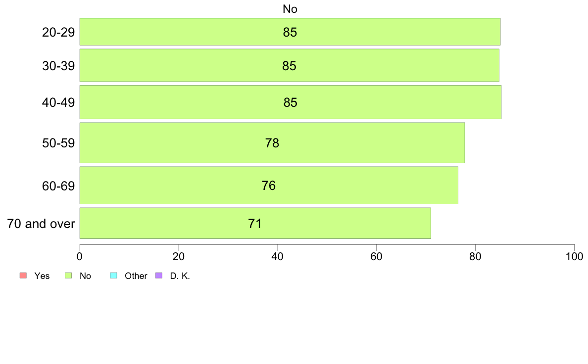Click the cyan Other legend swatch
Viewport: 588px width, 364px height.
(x=113, y=275)
